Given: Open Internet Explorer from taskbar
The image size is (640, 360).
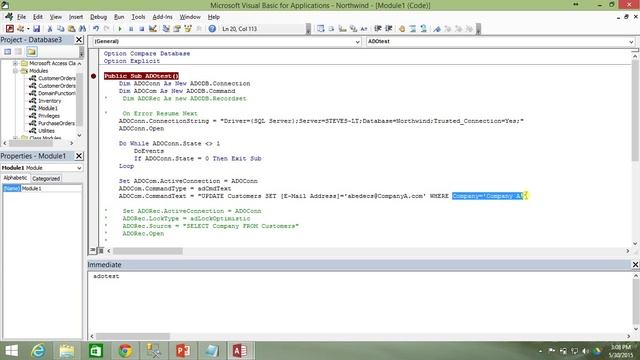Looking at the screenshot, I should click(38, 351).
